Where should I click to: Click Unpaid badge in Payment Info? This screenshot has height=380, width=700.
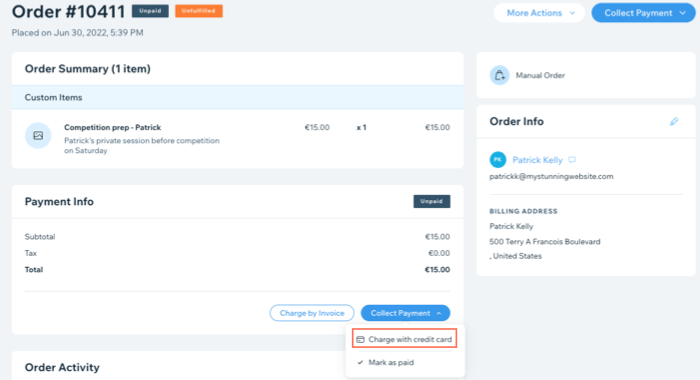(432, 201)
